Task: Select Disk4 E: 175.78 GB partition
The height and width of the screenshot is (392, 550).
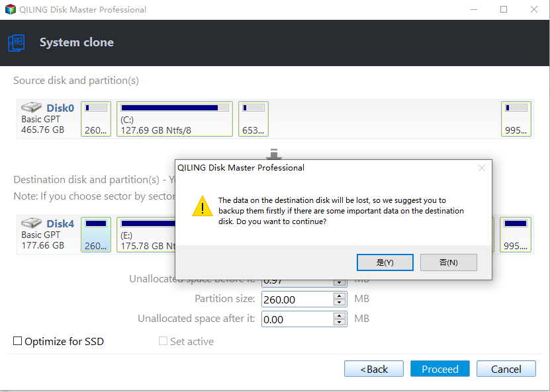Action: 146,235
